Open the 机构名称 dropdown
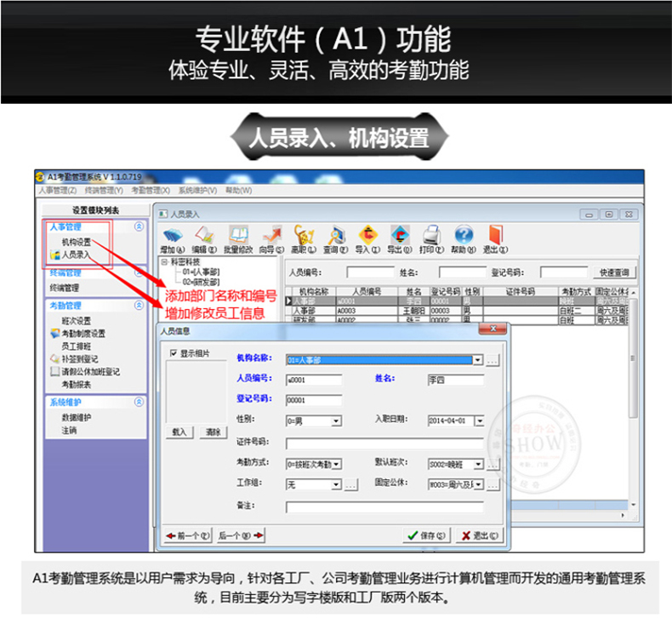Image resolution: width=672 pixels, height=618 pixels. point(478,360)
